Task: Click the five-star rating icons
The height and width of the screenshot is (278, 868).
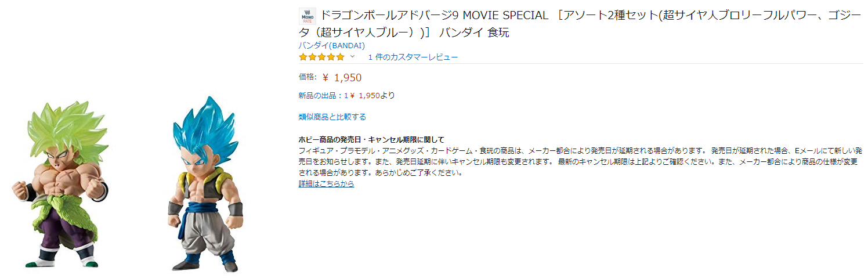Action: point(321,57)
